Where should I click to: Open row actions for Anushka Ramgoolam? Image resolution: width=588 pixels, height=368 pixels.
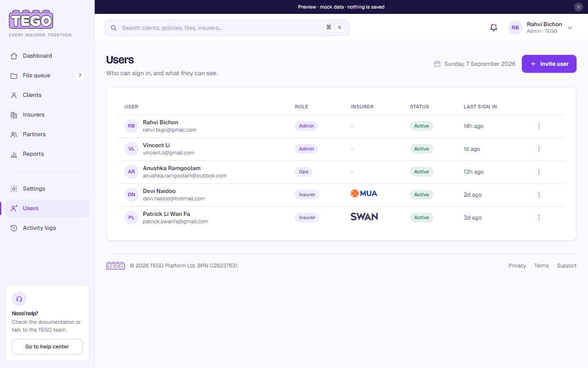click(539, 172)
